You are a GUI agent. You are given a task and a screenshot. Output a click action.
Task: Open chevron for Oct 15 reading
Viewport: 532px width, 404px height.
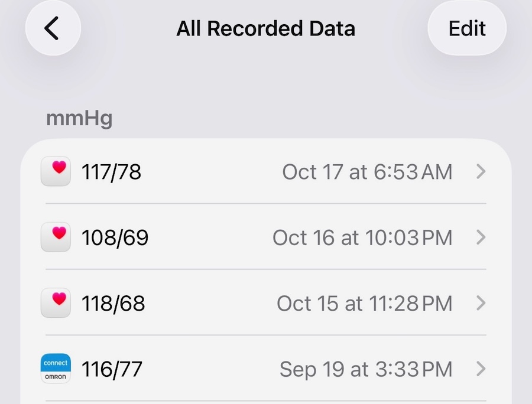tap(481, 303)
